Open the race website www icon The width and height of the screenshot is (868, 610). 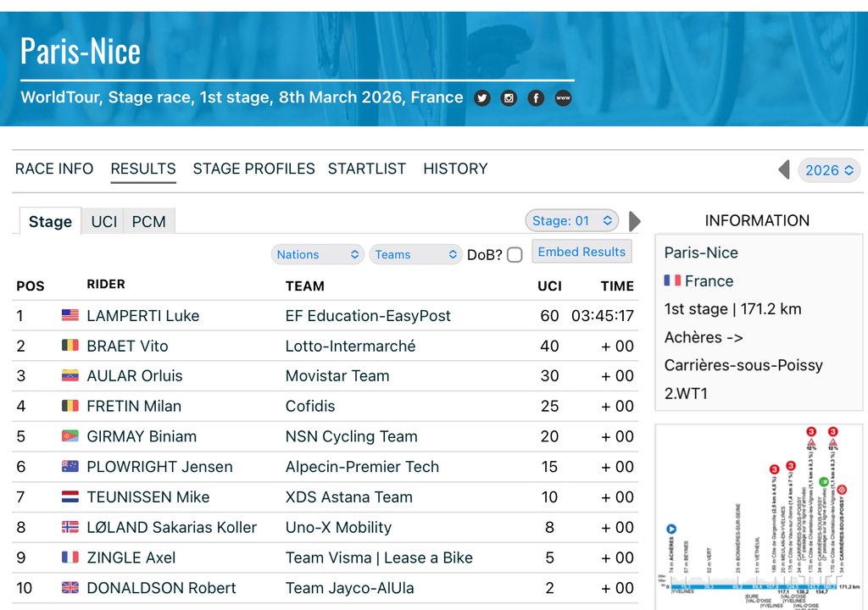(563, 98)
